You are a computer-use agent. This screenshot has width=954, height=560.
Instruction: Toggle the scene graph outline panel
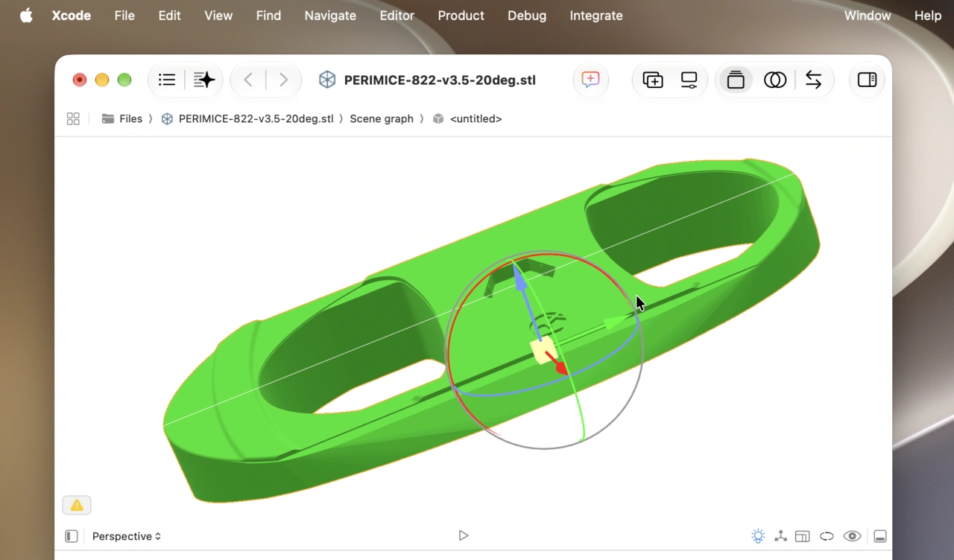72,536
